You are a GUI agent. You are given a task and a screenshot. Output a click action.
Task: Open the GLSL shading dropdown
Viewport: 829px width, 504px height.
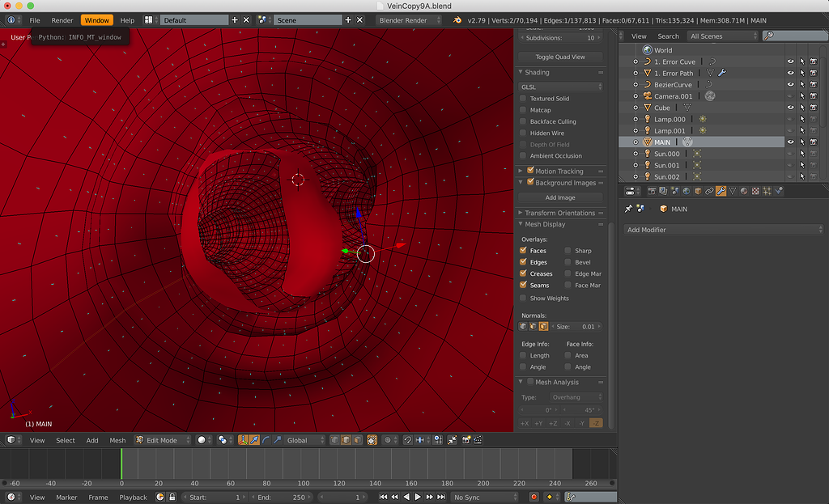pyautogui.click(x=560, y=87)
